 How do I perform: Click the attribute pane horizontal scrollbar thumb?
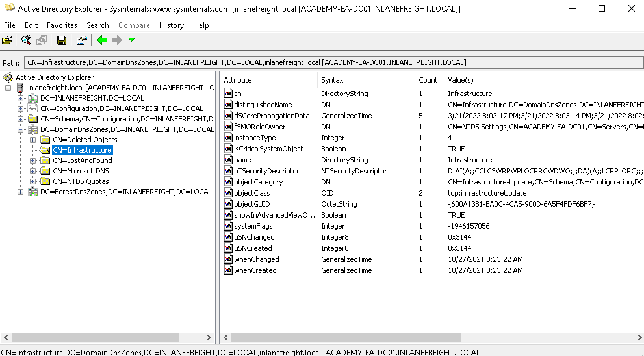(x=346, y=338)
